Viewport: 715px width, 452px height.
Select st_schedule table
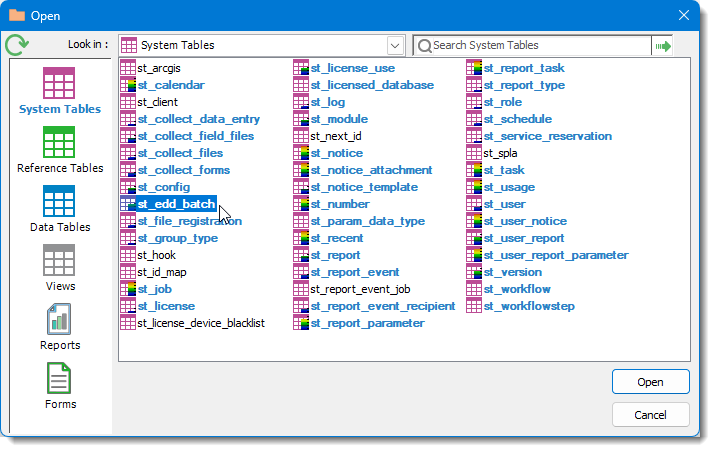click(518, 119)
